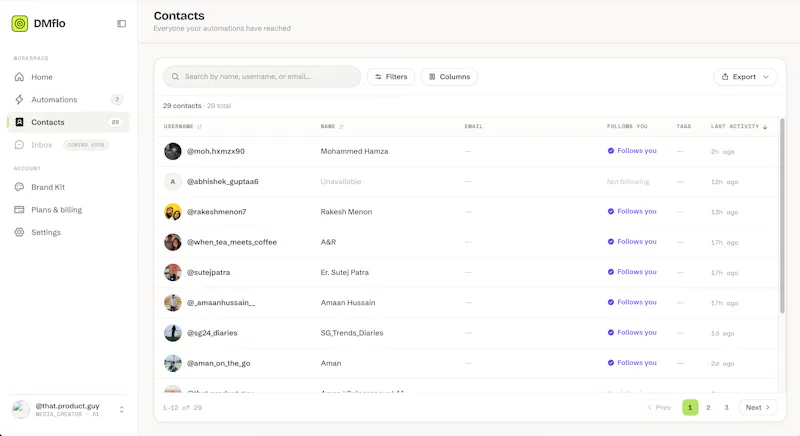
Task: Click the 1d ago activity cell
Action: click(x=722, y=334)
